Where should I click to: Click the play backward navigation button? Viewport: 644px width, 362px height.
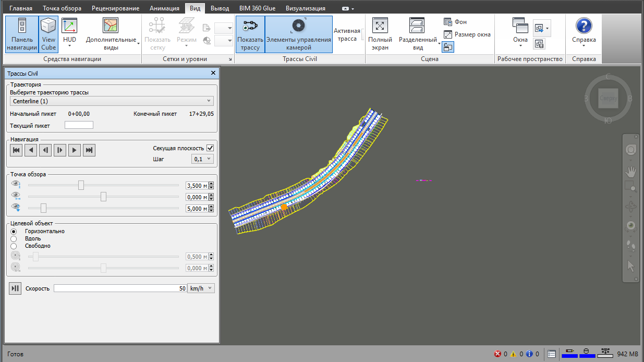[31, 150]
